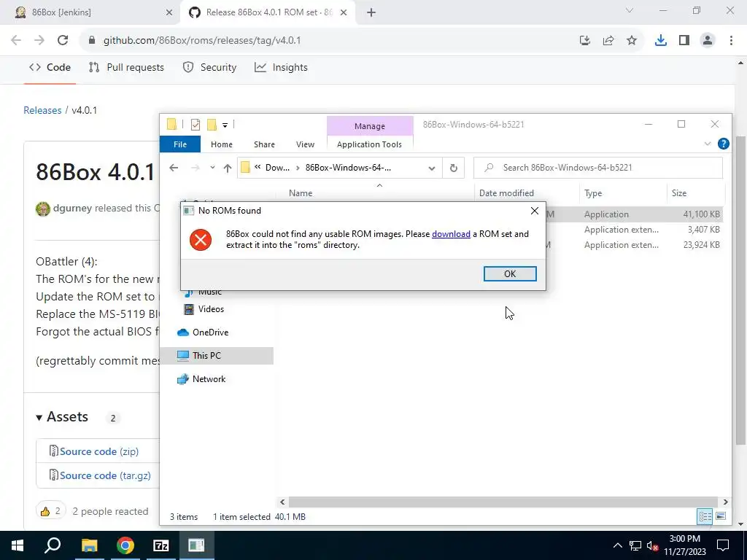
Task: Open the Home ribbon tab in Explorer
Action: tap(222, 144)
